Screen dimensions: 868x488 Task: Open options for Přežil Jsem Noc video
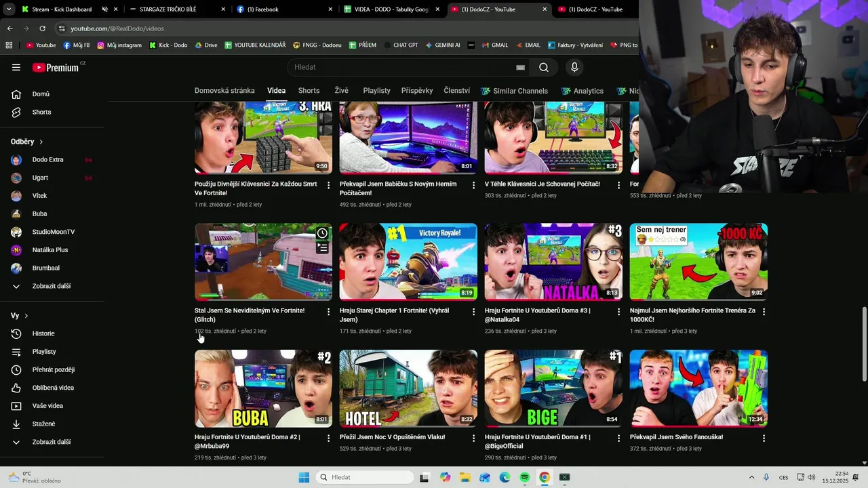pos(474,439)
